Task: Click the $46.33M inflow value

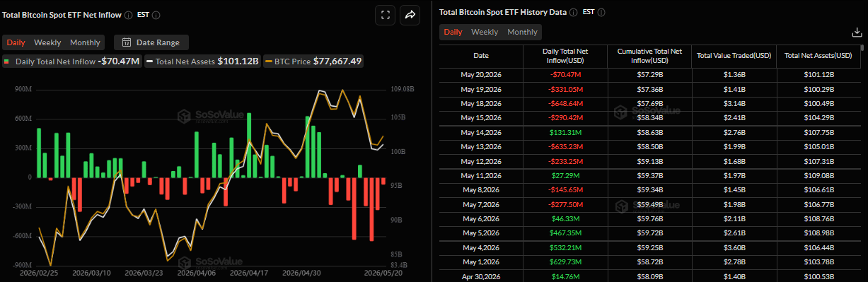Action: point(565,219)
